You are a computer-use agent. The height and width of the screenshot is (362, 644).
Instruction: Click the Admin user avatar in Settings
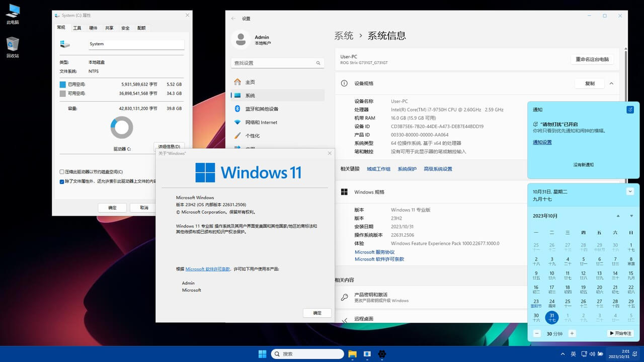pyautogui.click(x=240, y=40)
